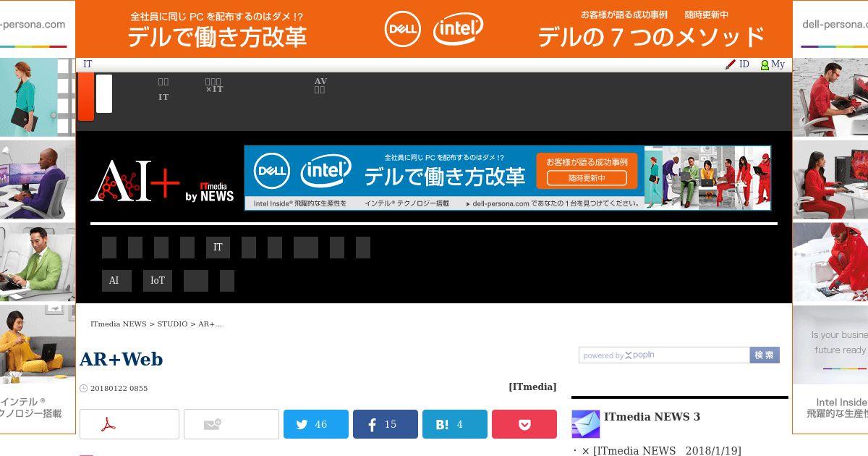Click the [ITmedia] author link
Viewport: 868px width, 456px height.
click(x=532, y=387)
